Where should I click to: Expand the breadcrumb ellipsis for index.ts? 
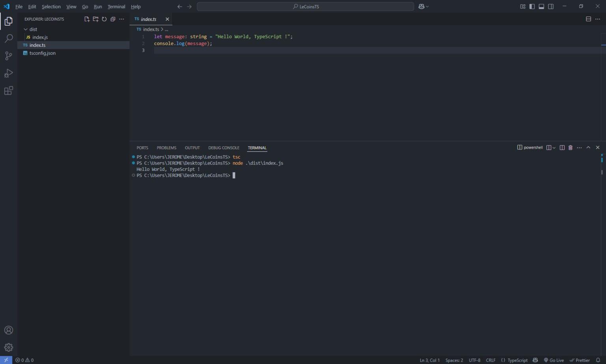[x=166, y=29]
